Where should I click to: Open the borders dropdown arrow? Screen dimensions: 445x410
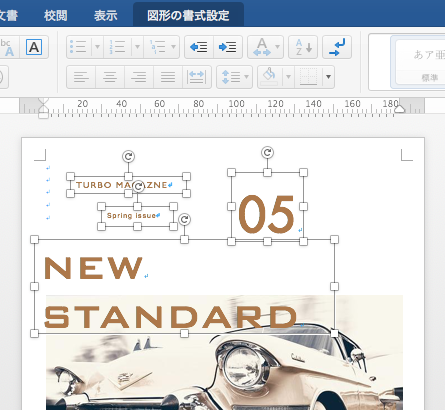pyautogui.click(x=328, y=77)
